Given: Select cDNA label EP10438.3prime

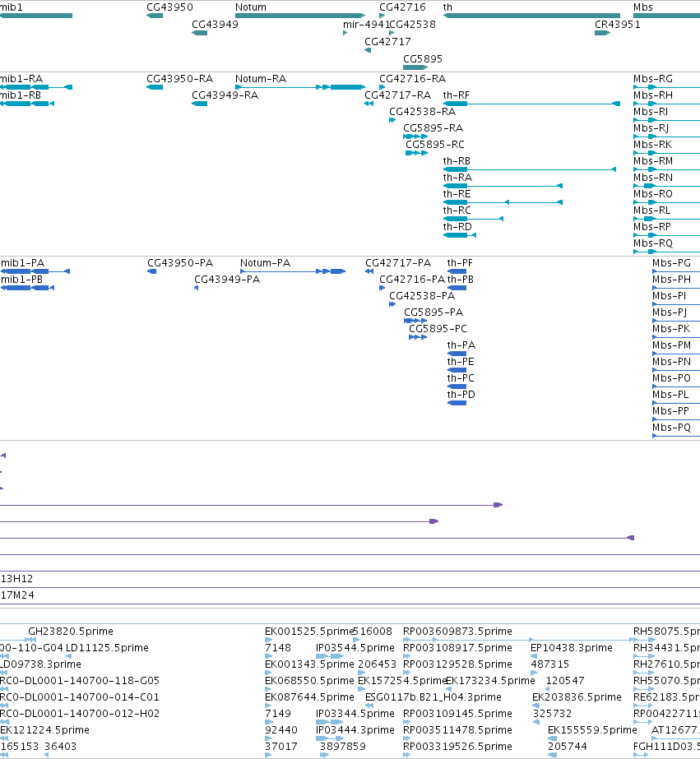Looking at the screenshot, I should point(571,648).
